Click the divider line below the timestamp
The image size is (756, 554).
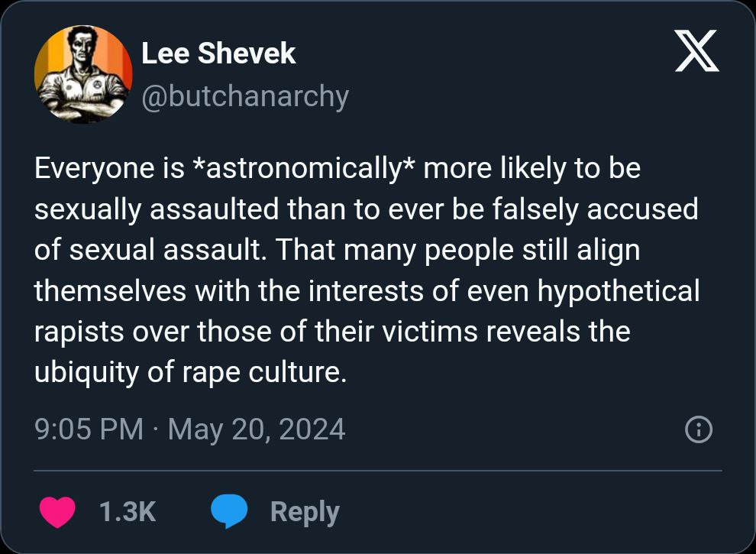click(378, 470)
